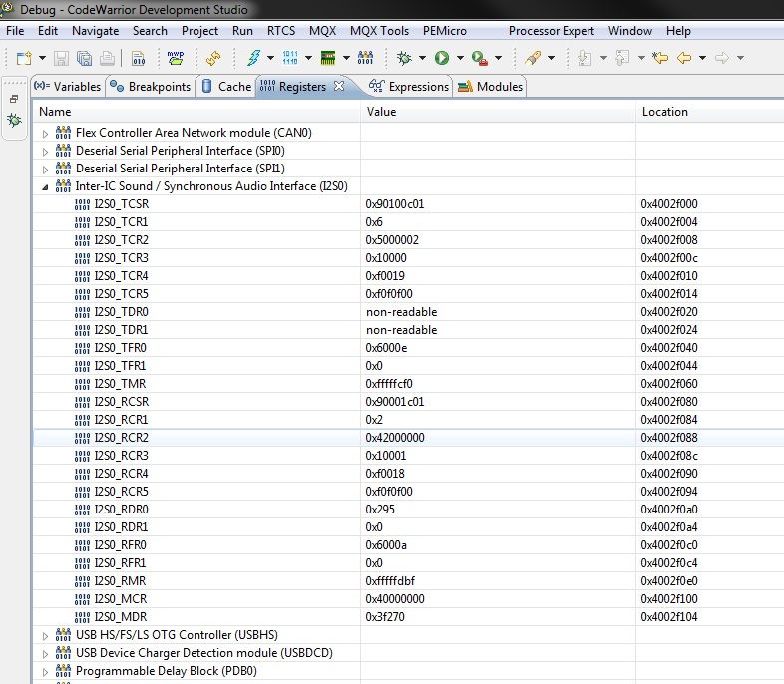Click the restore view icon in left sidebar
784x684 pixels.
14,99
